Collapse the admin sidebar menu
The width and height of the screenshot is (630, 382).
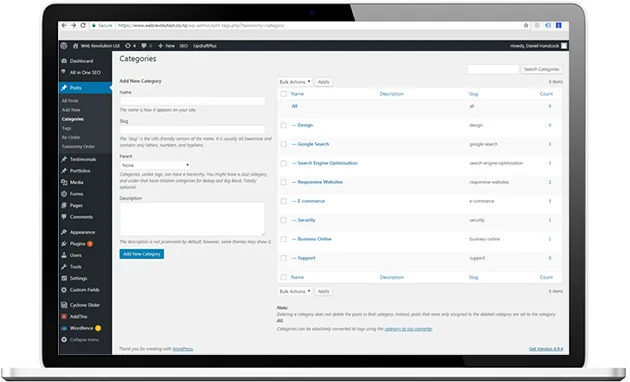click(x=85, y=340)
